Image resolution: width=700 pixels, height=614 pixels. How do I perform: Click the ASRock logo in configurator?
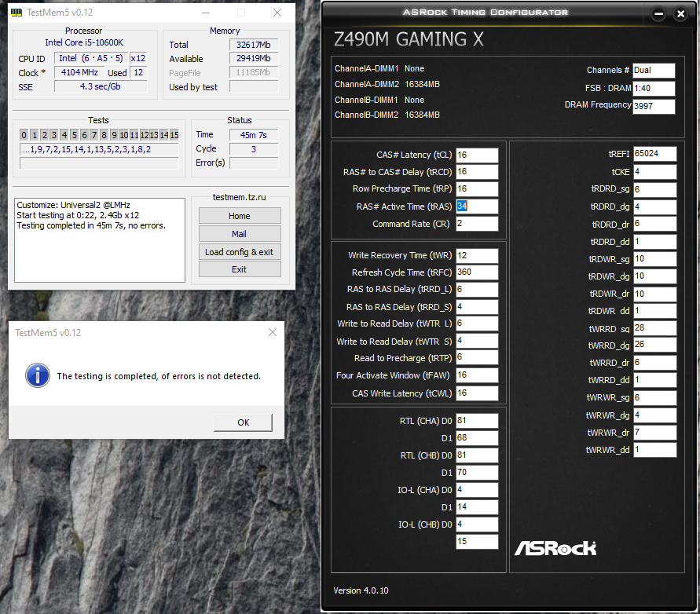[x=555, y=548]
